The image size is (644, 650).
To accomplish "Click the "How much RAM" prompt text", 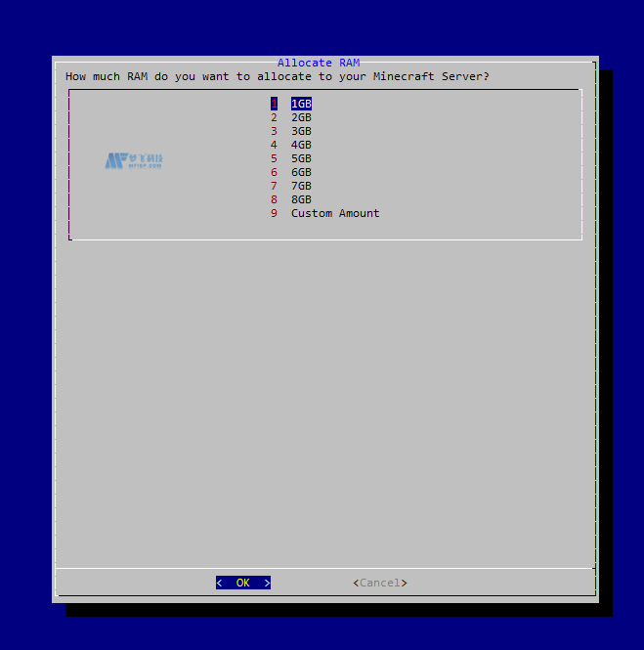I will coord(278,76).
